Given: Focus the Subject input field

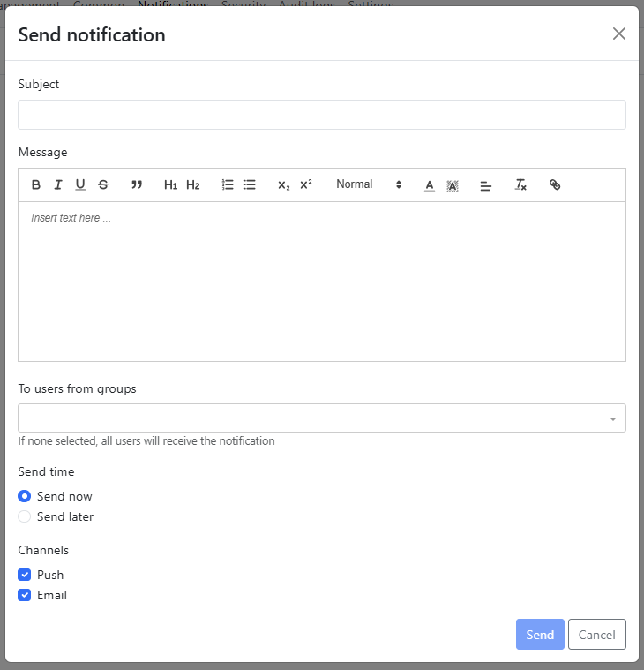Looking at the screenshot, I should click(322, 115).
